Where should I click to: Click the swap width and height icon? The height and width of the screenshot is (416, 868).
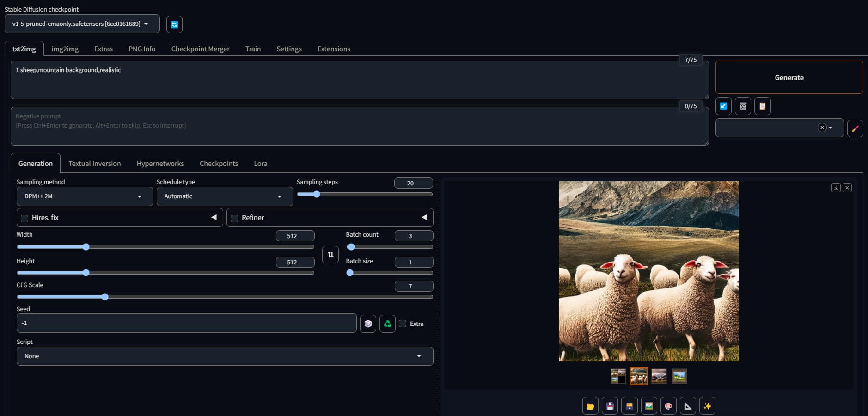(x=330, y=255)
